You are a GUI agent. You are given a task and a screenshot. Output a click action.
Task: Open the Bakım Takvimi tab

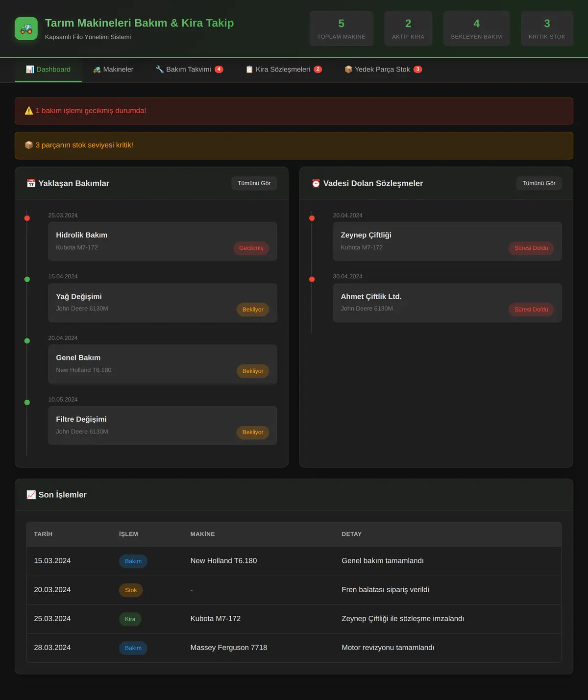[189, 70]
